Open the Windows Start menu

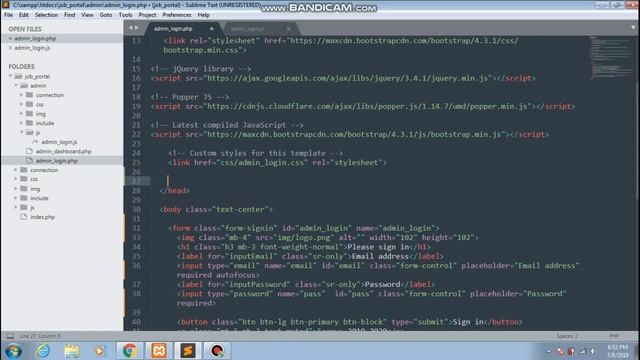[13, 351]
